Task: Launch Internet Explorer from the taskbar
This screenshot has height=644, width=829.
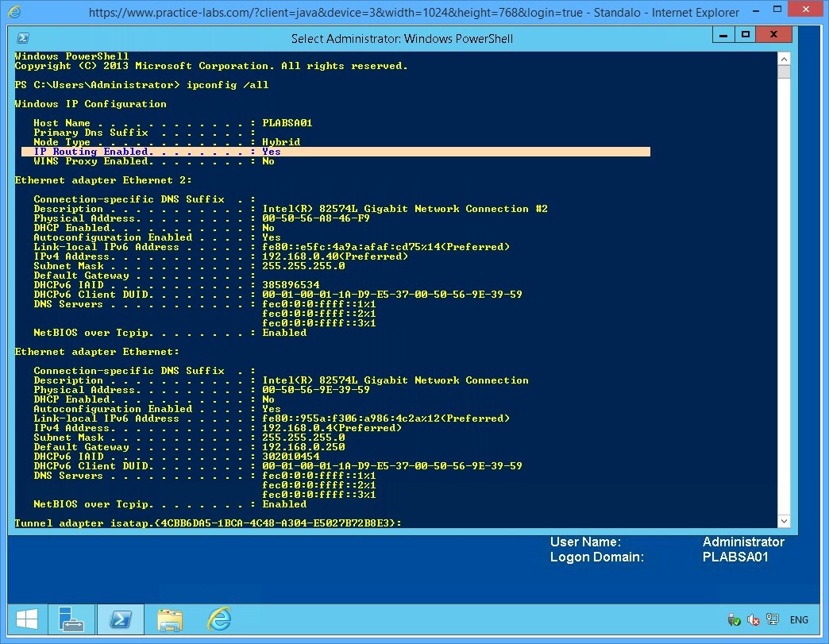Action: 218,619
